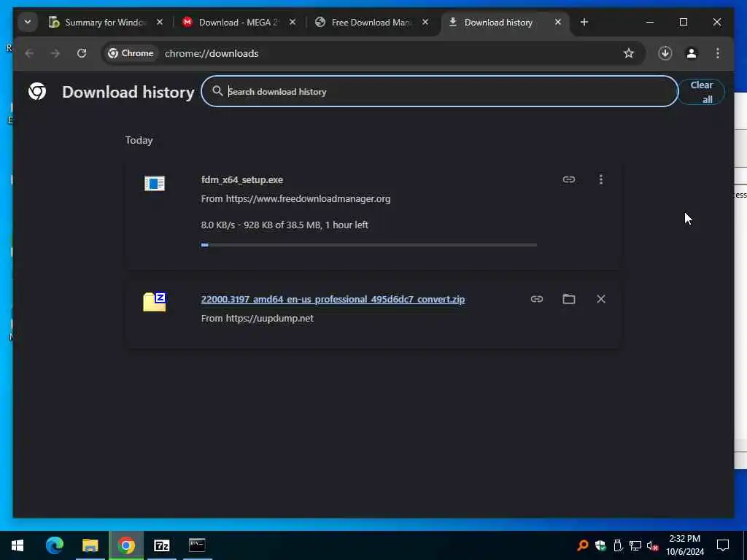747x560 pixels.
Task: Switch to the Download - MEGA tab
Action: click(x=239, y=23)
